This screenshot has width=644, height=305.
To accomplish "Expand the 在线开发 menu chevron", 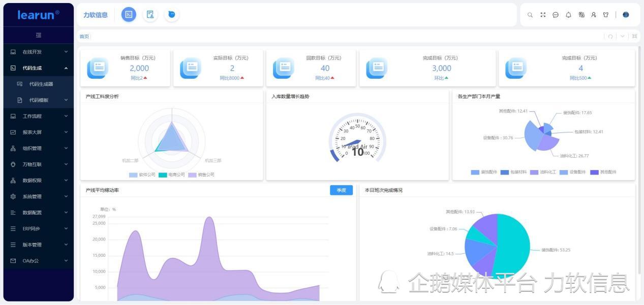I will point(66,52).
